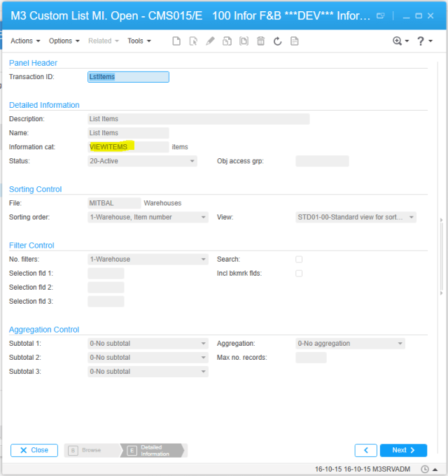Enable the Search checkbox
This screenshot has height=476, width=448.
[299, 259]
